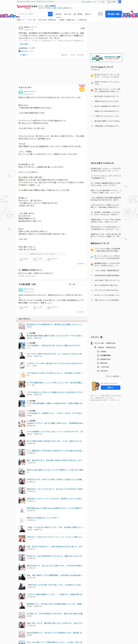The height and width of the screenshot is (644, 138).
Task: Click the Yahoo! JAPAN top link
Action: pyautogui.click(x=86, y=2)
